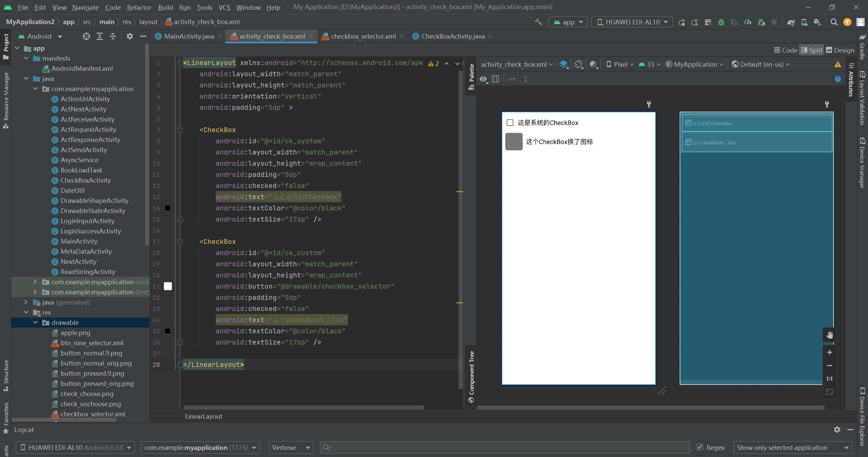Open the Refactor menu
The height and width of the screenshot is (457, 868).
[139, 7]
